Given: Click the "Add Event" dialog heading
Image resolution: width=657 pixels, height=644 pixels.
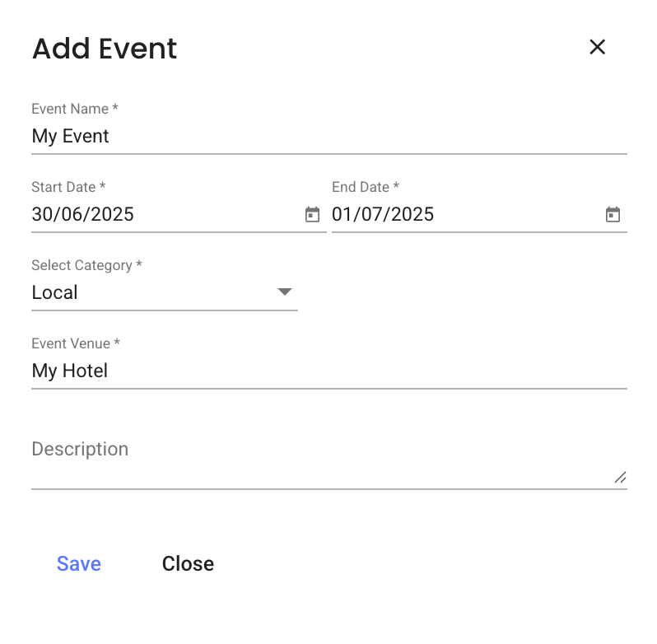Looking at the screenshot, I should 105,49.
